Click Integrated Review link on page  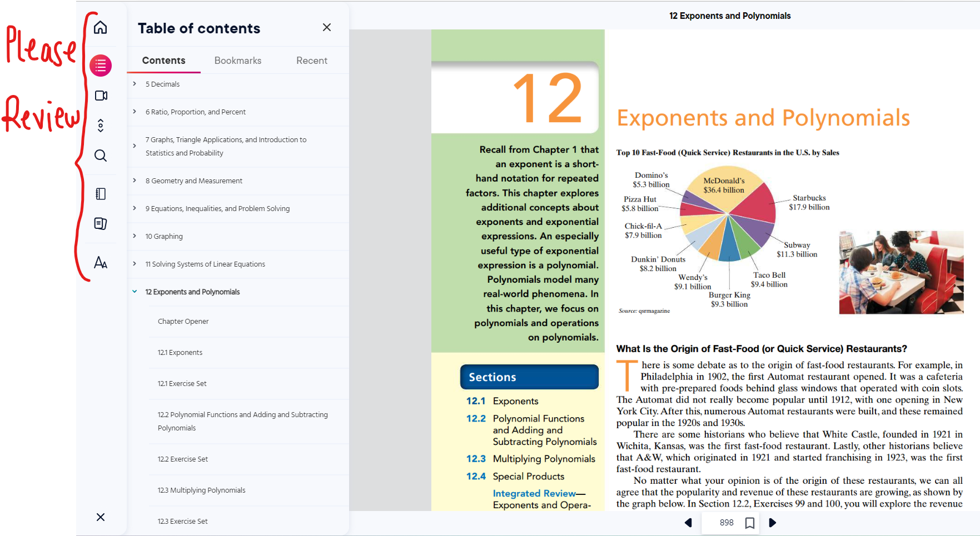tap(535, 493)
